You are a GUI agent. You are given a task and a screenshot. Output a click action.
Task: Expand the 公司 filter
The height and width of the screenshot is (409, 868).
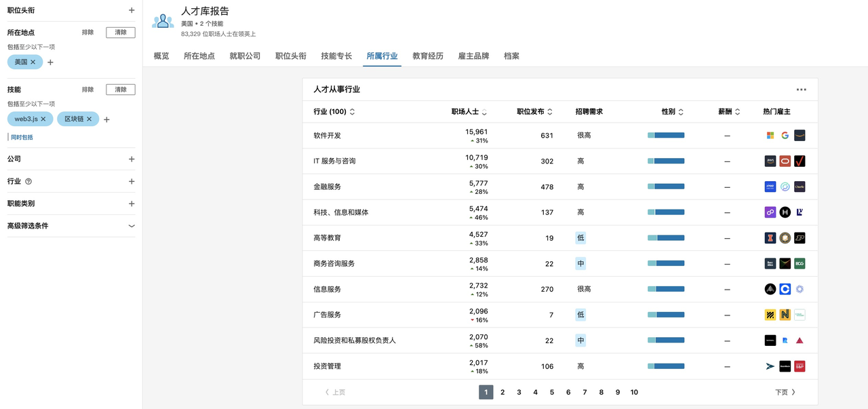tap(132, 159)
